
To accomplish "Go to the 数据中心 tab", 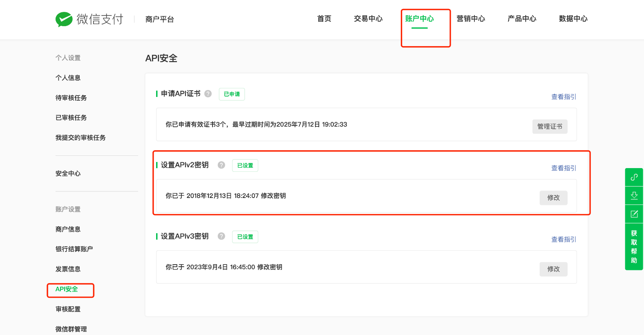I will [573, 19].
